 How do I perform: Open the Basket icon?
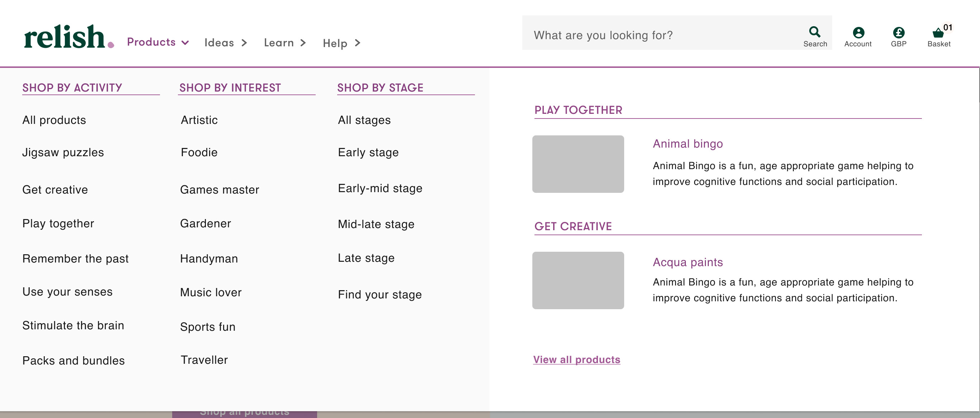(x=938, y=33)
